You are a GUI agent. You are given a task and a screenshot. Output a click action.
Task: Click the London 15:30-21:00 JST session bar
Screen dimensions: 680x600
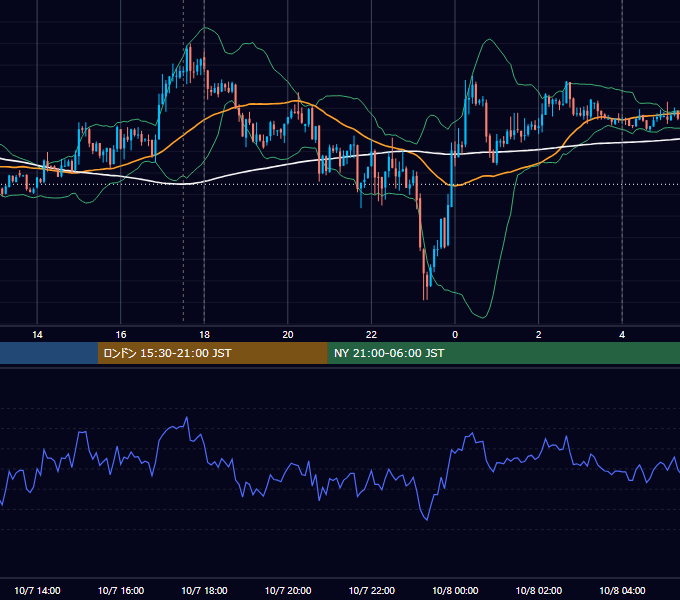(212, 353)
